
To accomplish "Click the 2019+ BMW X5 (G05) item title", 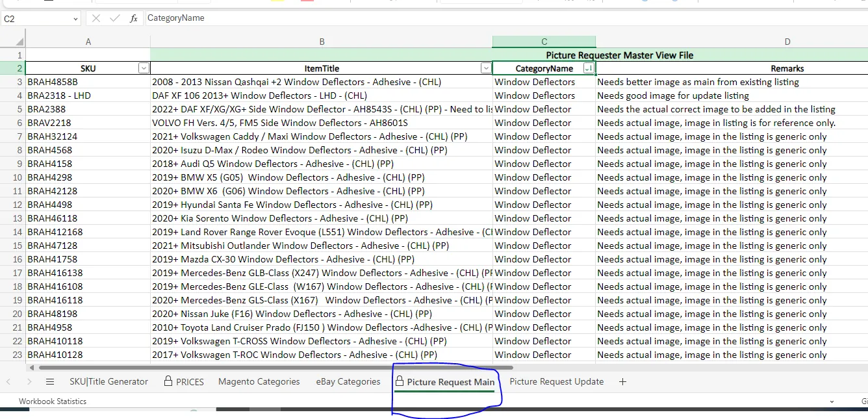I will (x=288, y=177).
